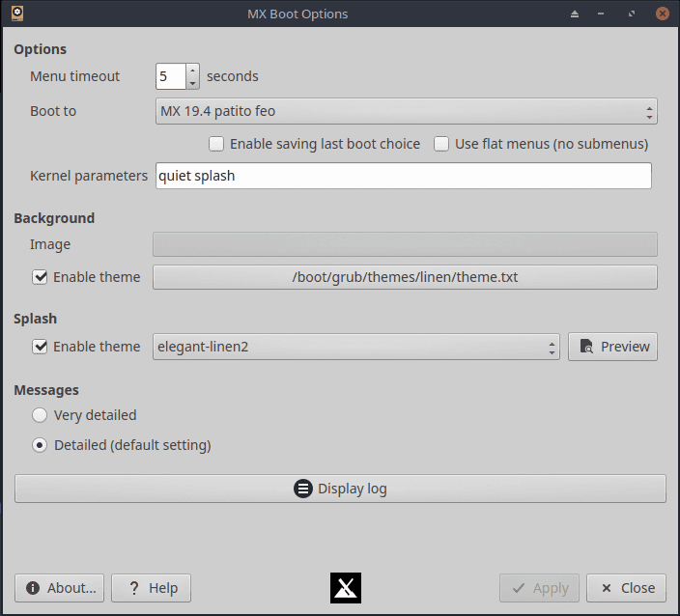680x616 pixels.
Task: Click the MX Linux logo at the bottom
Action: [346, 588]
